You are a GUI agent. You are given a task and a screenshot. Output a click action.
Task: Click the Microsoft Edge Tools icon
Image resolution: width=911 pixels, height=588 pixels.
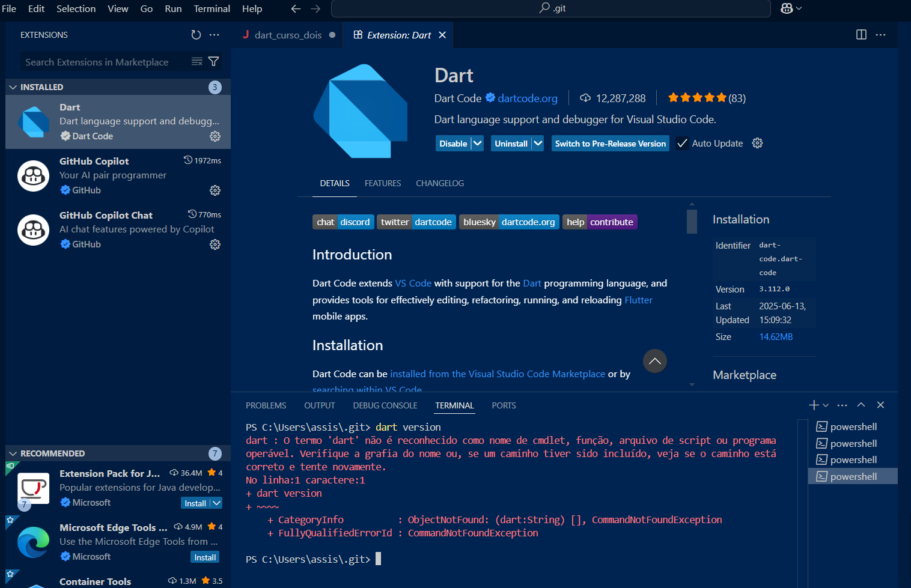click(34, 542)
